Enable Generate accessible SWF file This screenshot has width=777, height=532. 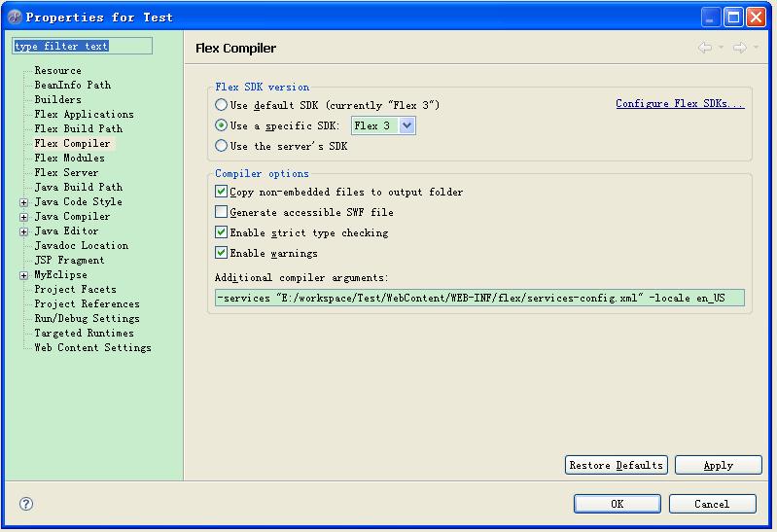click(221, 212)
